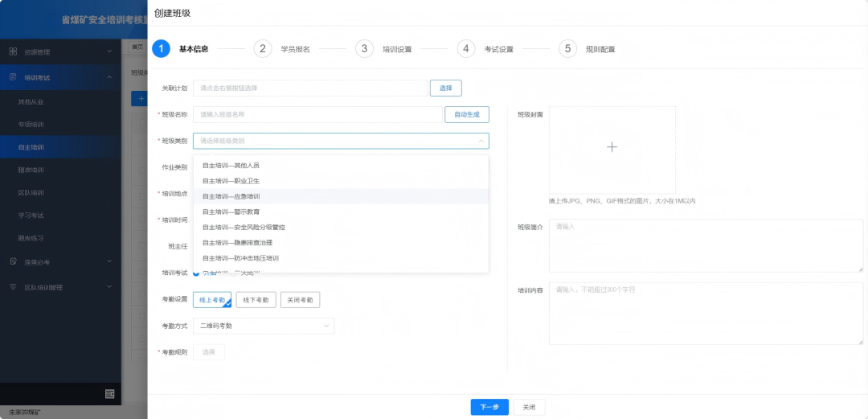Open the 考勤方式 二维码考勤 dropdown
This screenshot has height=419, width=868.
click(264, 326)
